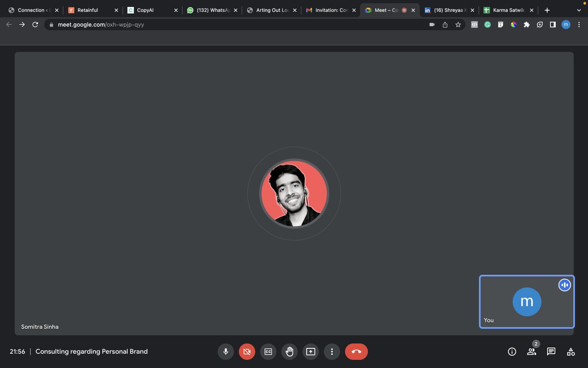Close the Retainful tab

pyautogui.click(x=116, y=10)
